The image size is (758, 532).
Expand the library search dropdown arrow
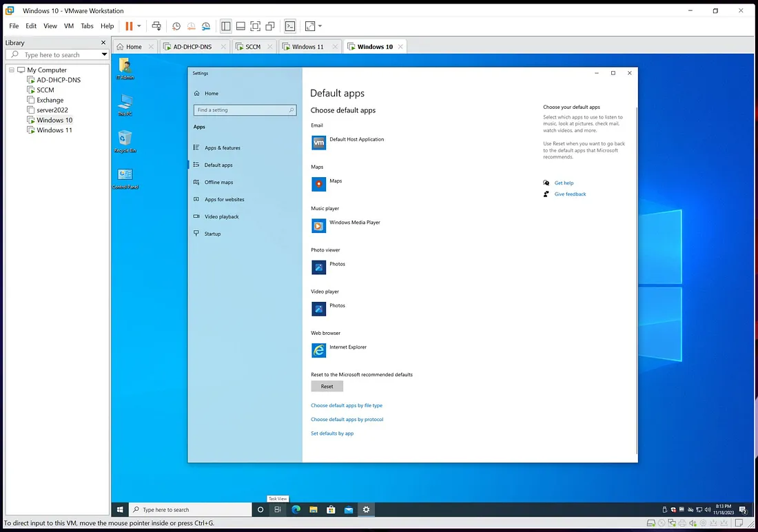pos(104,55)
